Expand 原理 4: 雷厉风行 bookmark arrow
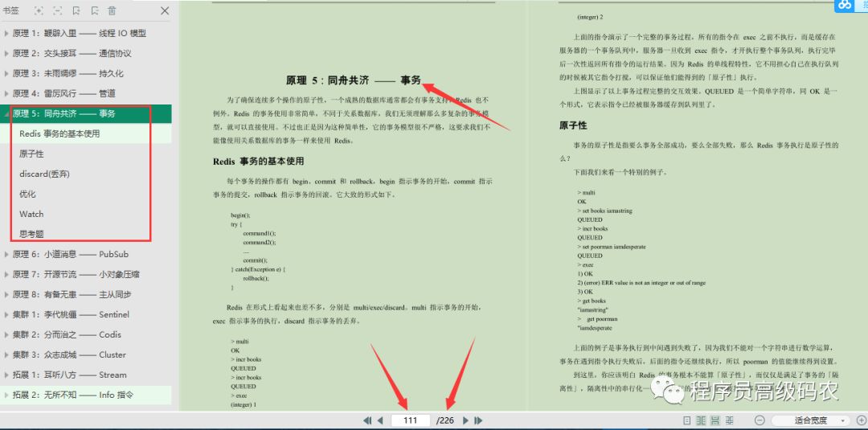 pyautogui.click(x=6, y=93)
